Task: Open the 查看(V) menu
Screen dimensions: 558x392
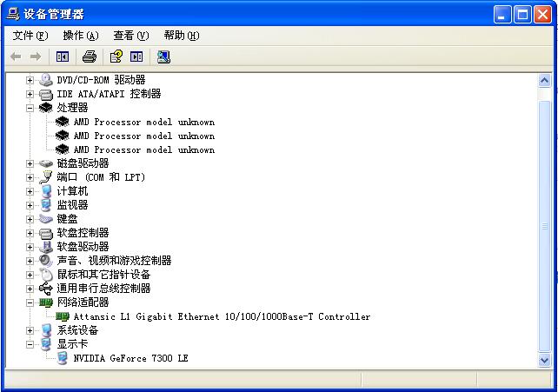Action: point(131,36)
